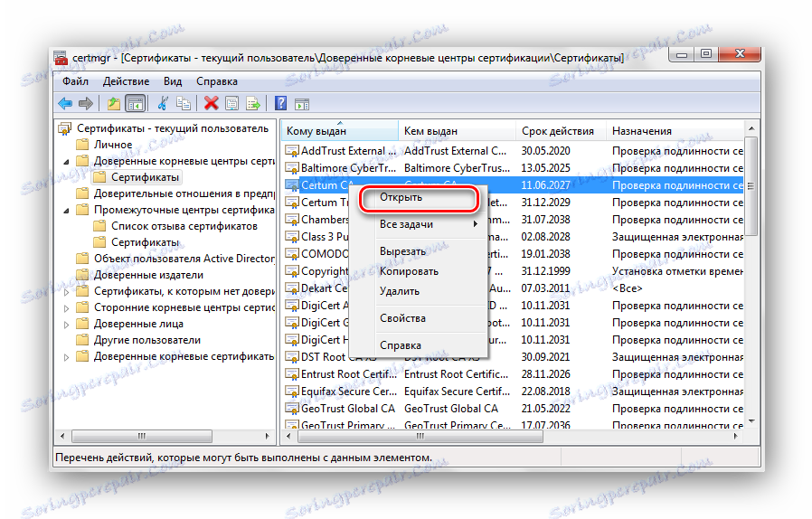This screenshot has height=519, width=812.
Task: Click the Baltimore CyberTrust certificate icon
Action: pos(291,168)
